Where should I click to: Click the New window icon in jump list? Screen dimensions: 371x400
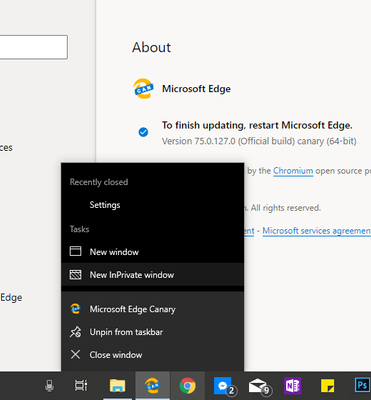pos(75,251)
